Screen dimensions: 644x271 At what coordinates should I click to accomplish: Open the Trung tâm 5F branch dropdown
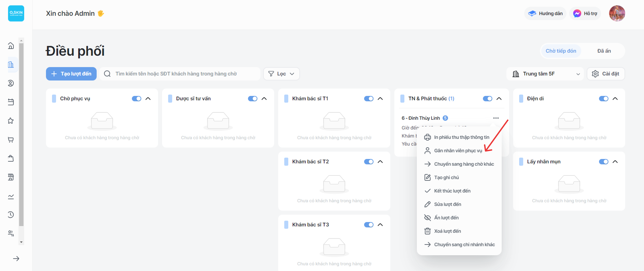[545, 74]
